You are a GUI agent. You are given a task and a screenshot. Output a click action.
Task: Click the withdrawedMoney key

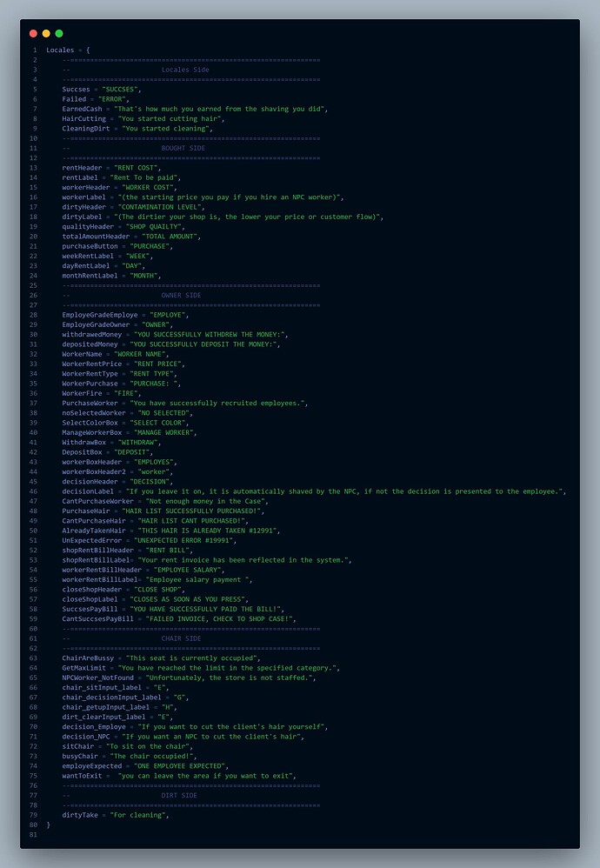coord(92,334)
